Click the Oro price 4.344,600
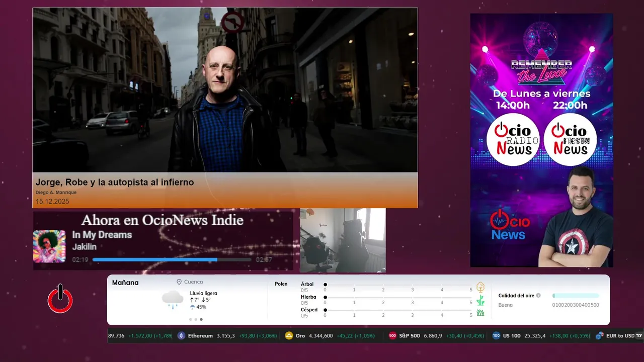 320,336
